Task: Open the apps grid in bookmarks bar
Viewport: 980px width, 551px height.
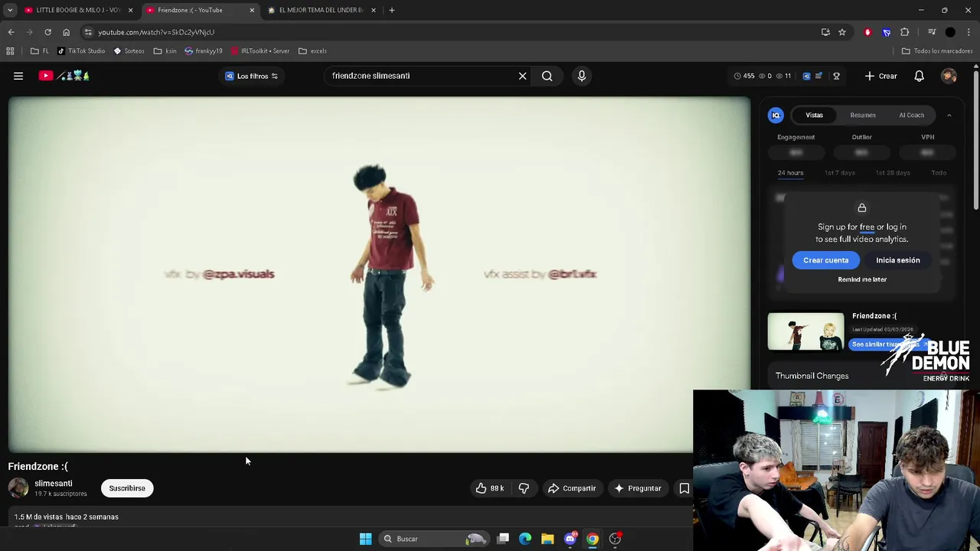Action: [10, 51]
